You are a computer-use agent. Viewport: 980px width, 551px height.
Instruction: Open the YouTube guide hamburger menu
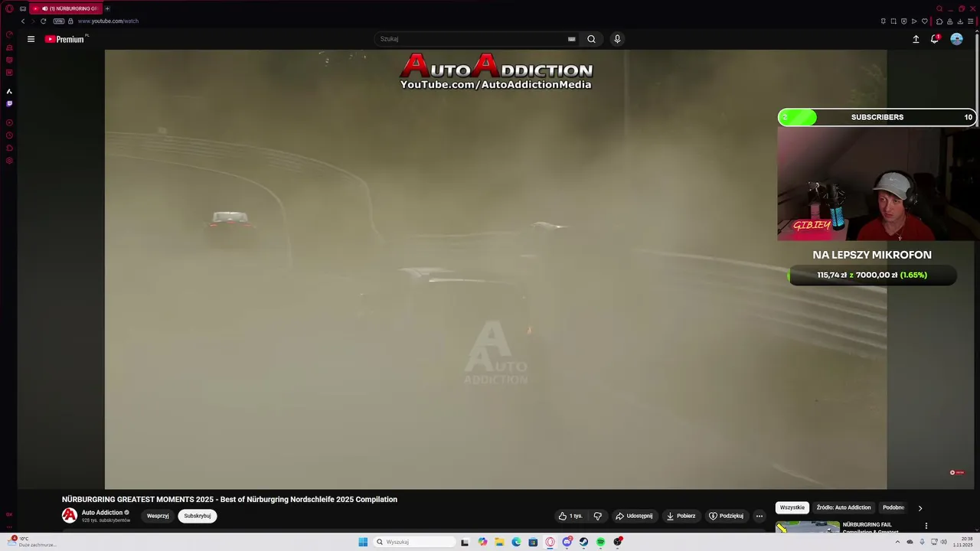click(x=31, y=39)
